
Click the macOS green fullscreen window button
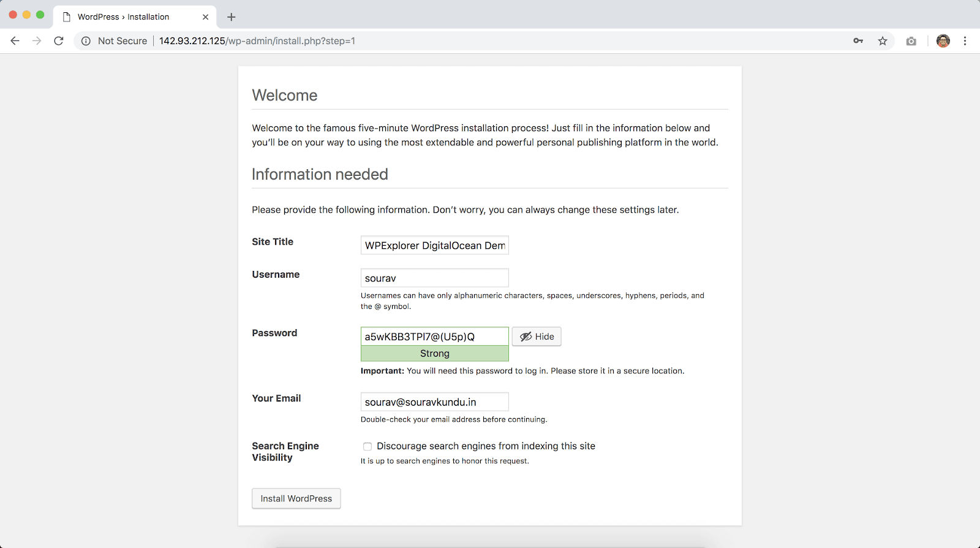pyautogui.click(x=40, y=15)
